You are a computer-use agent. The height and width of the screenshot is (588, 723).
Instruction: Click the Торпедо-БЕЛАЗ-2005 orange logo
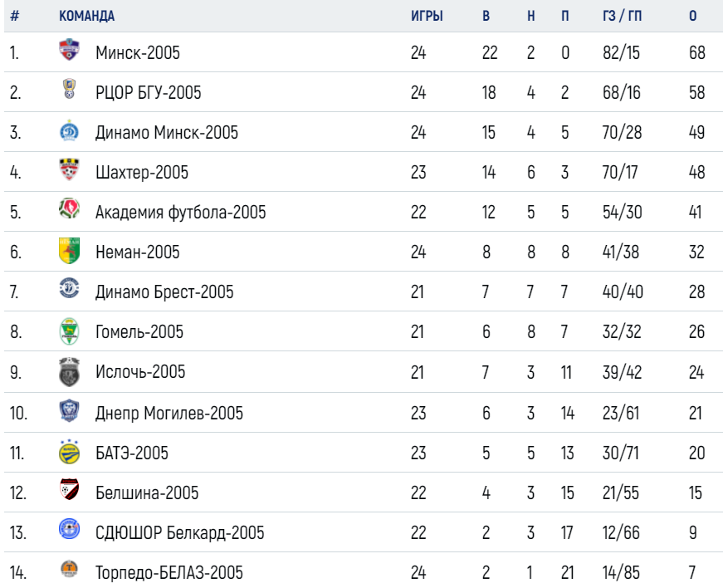coord(69,570)
